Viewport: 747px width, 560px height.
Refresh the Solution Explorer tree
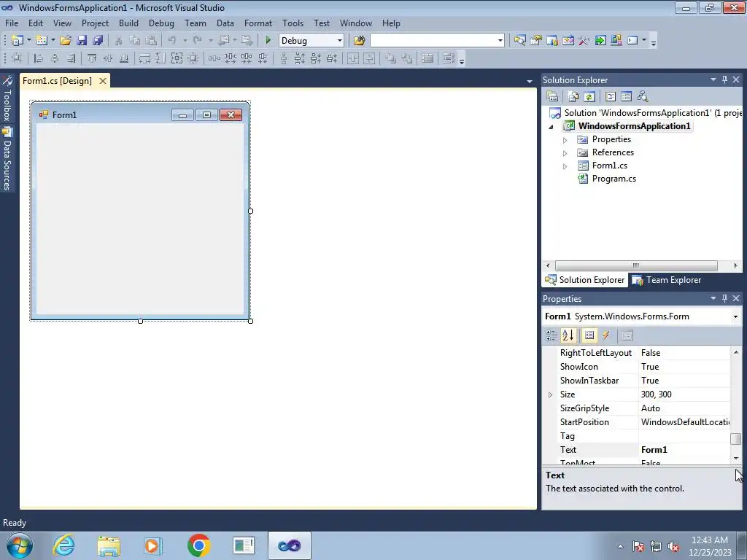coord(589,97)
